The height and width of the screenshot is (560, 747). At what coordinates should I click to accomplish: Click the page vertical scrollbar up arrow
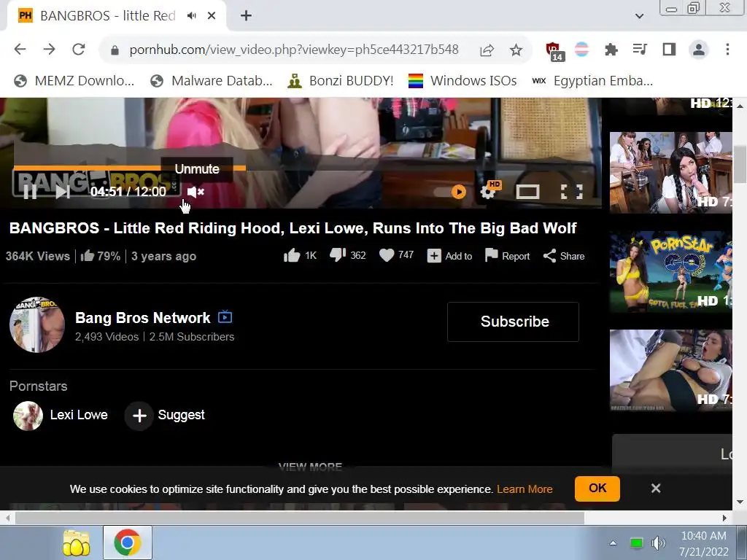[x=740, y=105]
